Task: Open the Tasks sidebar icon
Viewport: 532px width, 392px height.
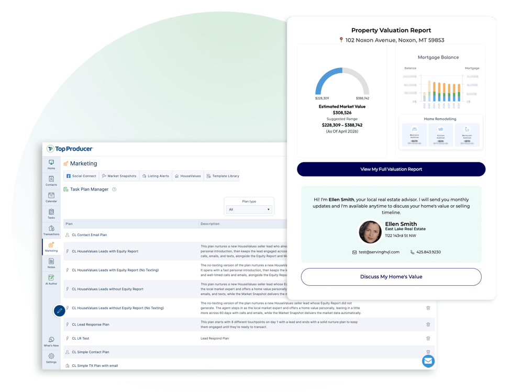Action: click(51, 214)
